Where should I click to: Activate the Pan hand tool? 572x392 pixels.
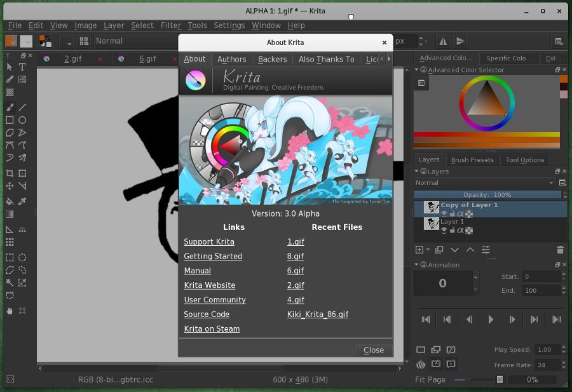(x=10, y=311)
